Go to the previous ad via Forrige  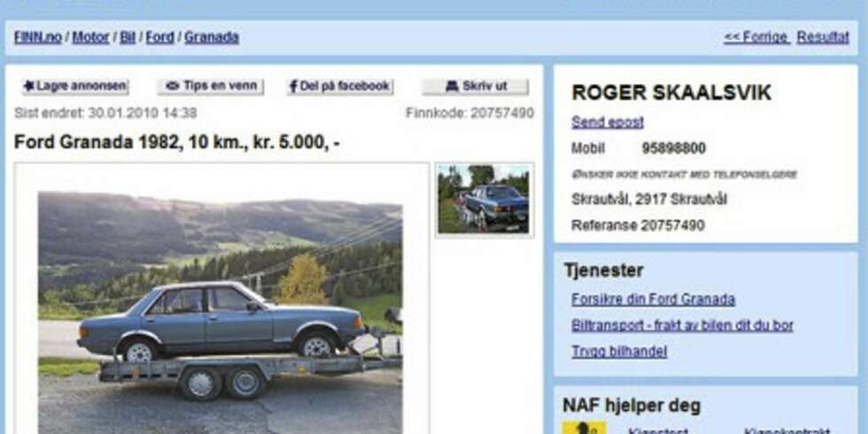coord(756,37)
